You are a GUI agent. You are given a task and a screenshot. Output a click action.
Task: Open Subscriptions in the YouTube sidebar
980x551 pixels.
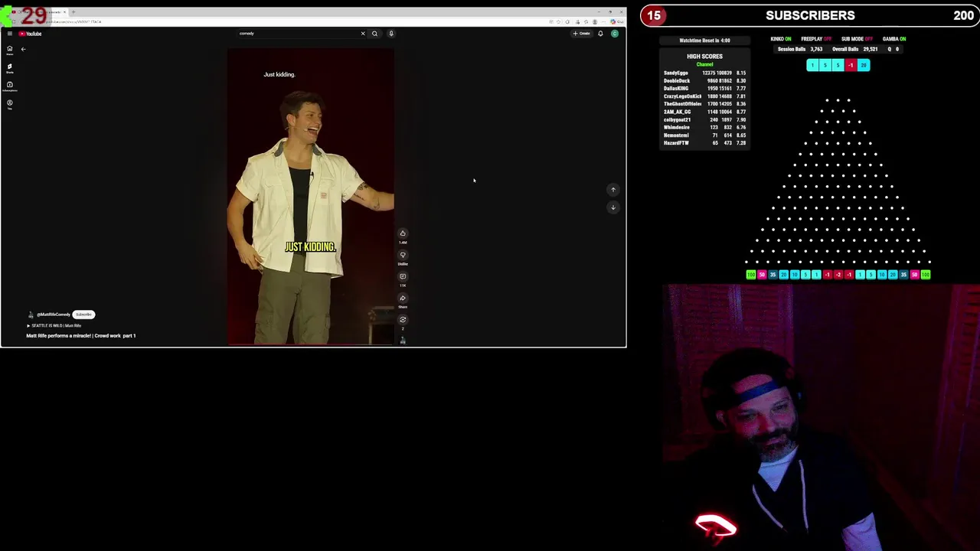point(9,86)
